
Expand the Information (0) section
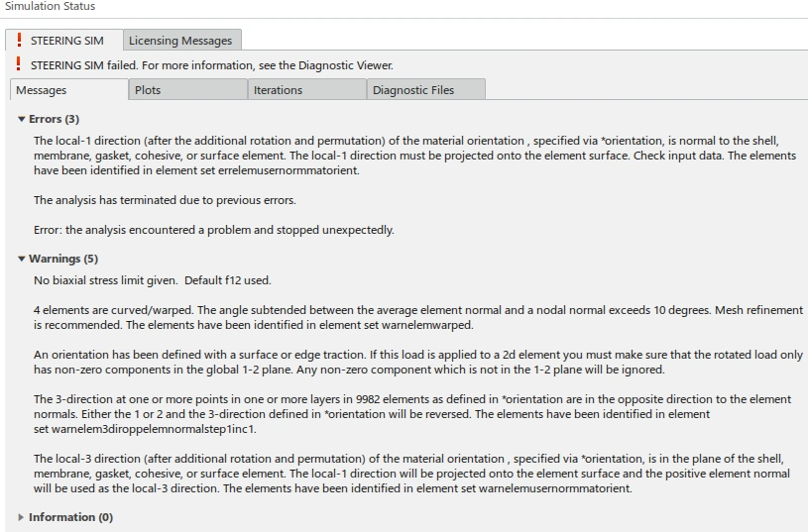click(22, 517)
